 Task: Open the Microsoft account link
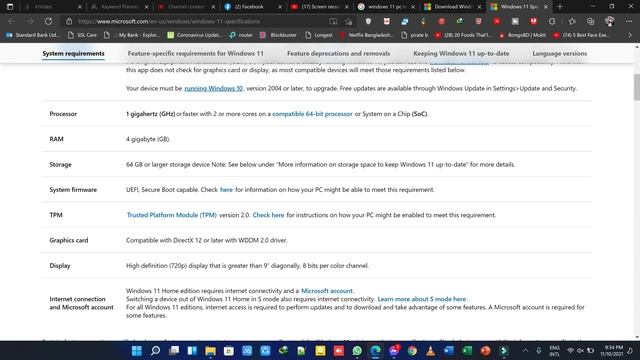point(327,291)
